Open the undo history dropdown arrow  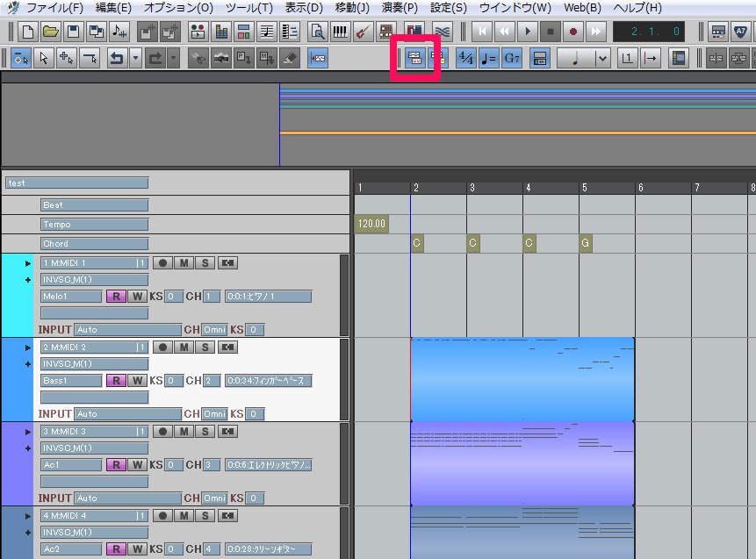pyautogui.click(x=136, y=58)
